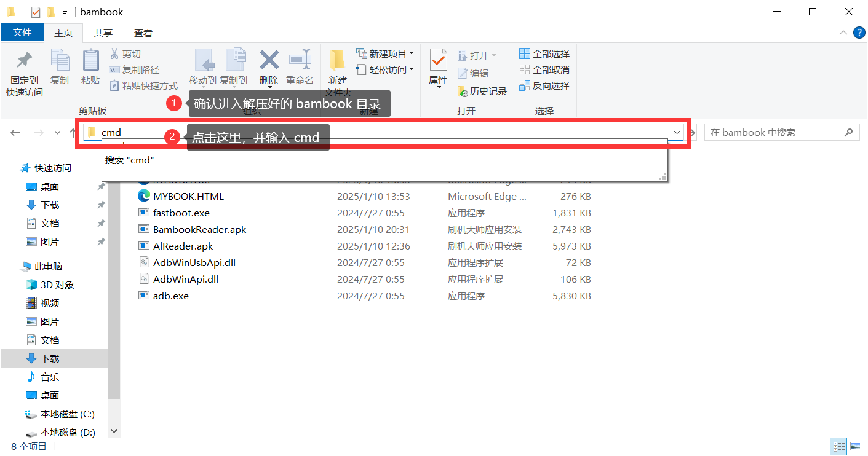Click the 粘贴 paste clipboard icon
The width and height of the screenshot is (868, 456).
coord(90,60)
